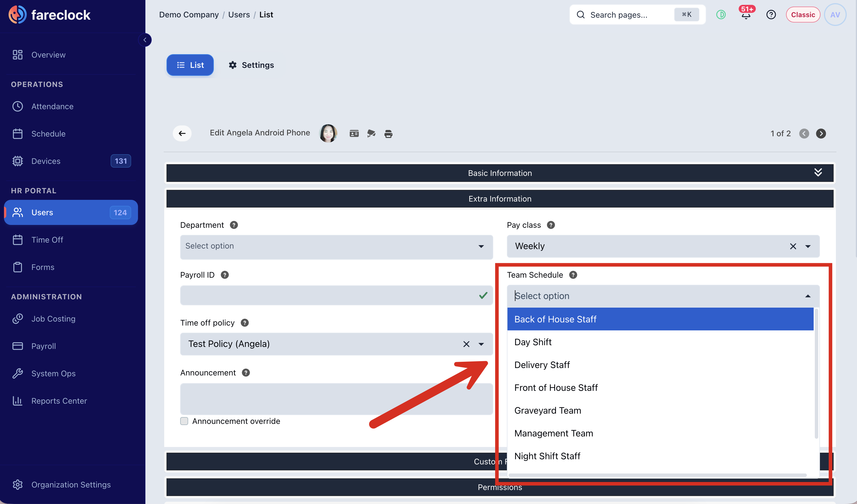Collapse the sidebar with the chevron button
The width and height of the screenshot is (857, 504).
click(x=145, y=40)
